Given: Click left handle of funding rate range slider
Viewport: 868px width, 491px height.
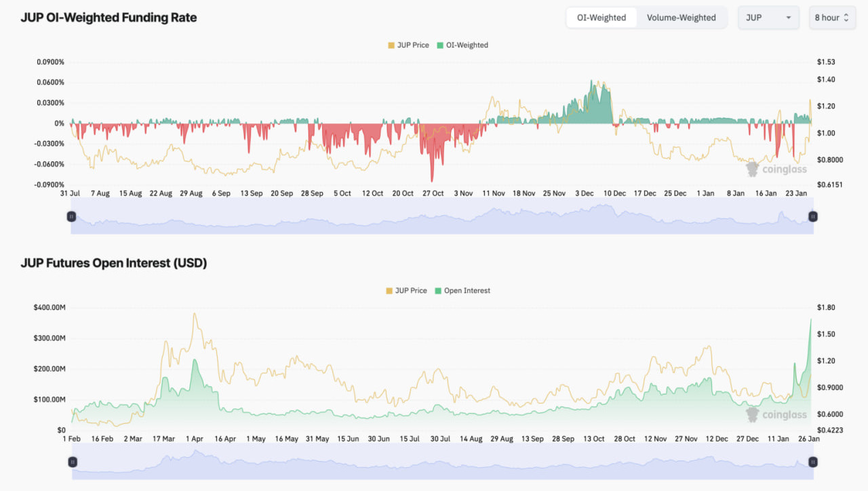Looking at the screenshot, I should coord(71,216).
